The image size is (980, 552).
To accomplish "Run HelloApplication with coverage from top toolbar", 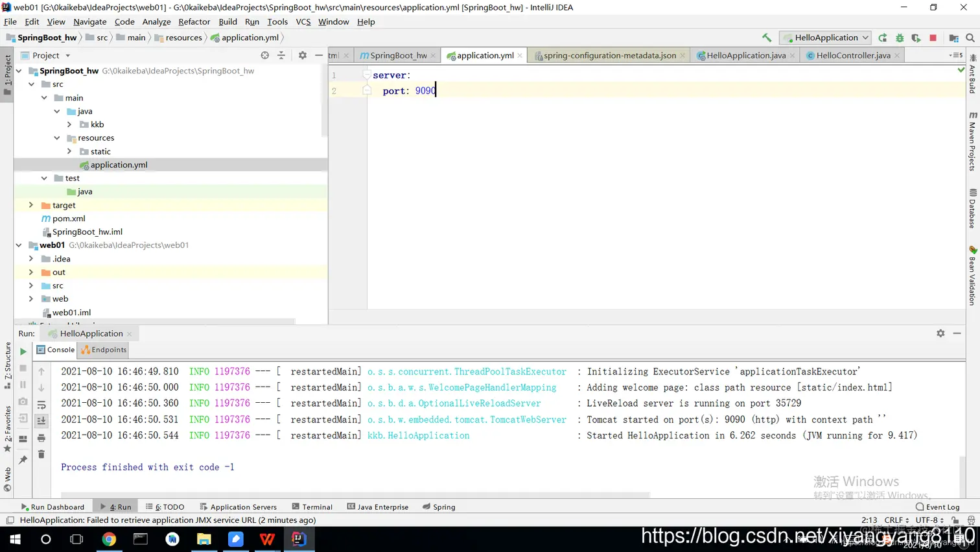I will pyautogui.click(x=916, y=38).
